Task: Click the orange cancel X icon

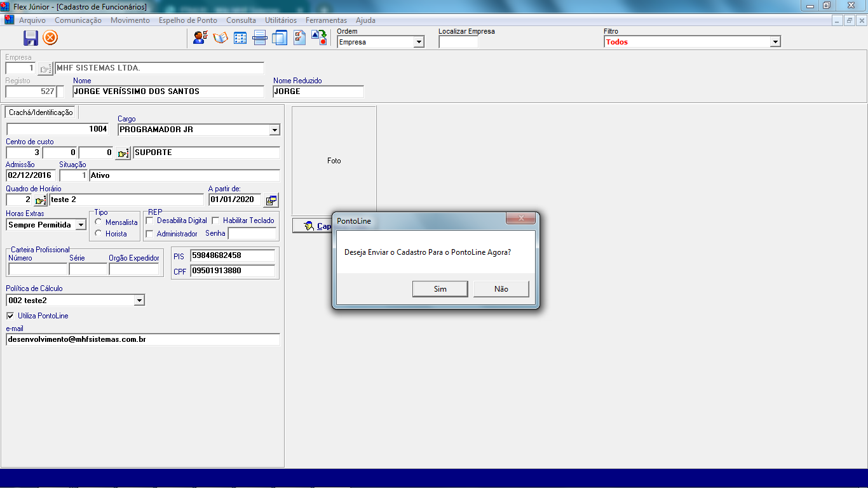Action: pos(50,38)
